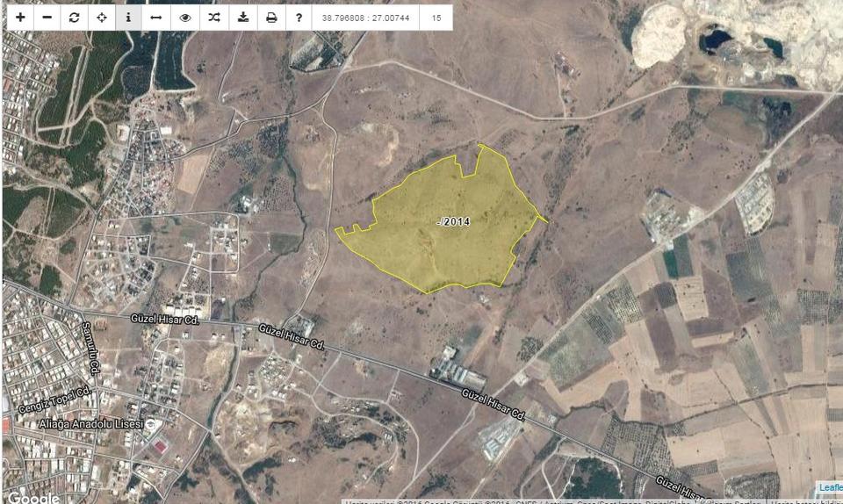The image size is (843, 504).
Task: Open the Leaflet attribution link
Action: (830, 487)
